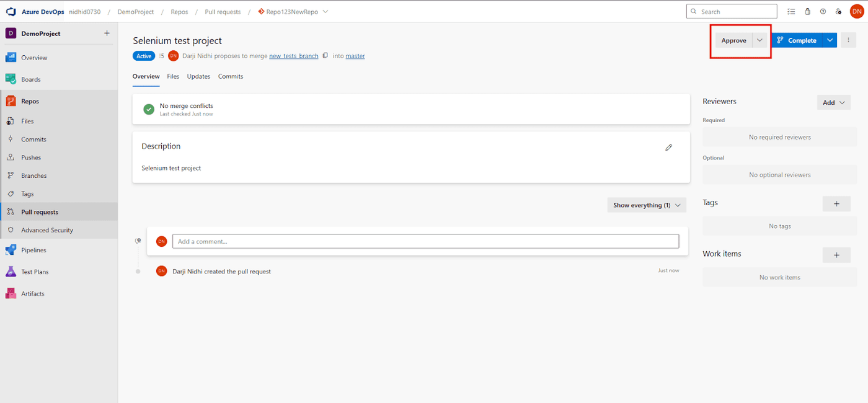The height and width of the screenshot is (403, 868).
Task: Expand the Complete options dropdown arrow
Action: tap(830, 40)
